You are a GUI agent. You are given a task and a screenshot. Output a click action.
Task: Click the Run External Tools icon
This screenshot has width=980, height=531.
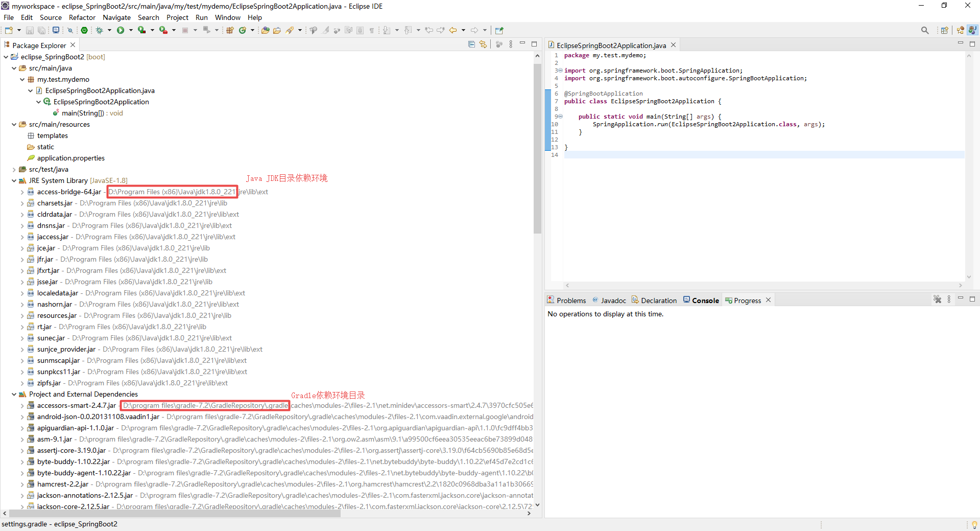[x=163, y=30]
